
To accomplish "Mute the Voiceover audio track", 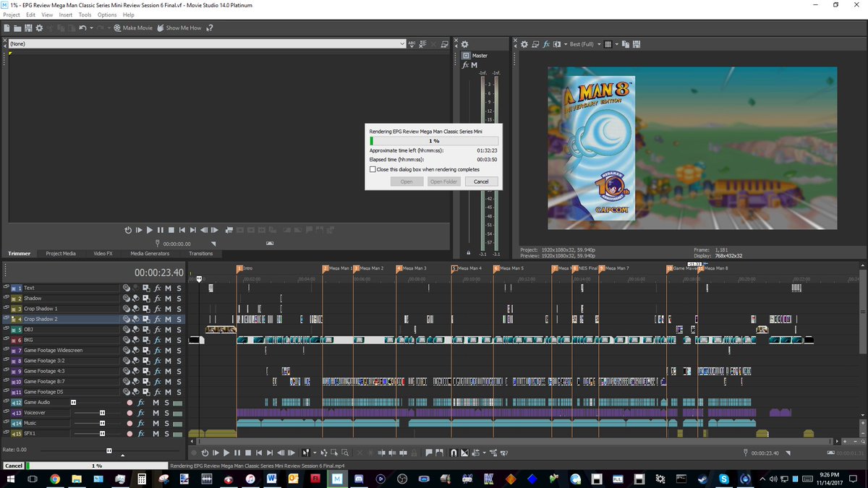I will point(156,413).
